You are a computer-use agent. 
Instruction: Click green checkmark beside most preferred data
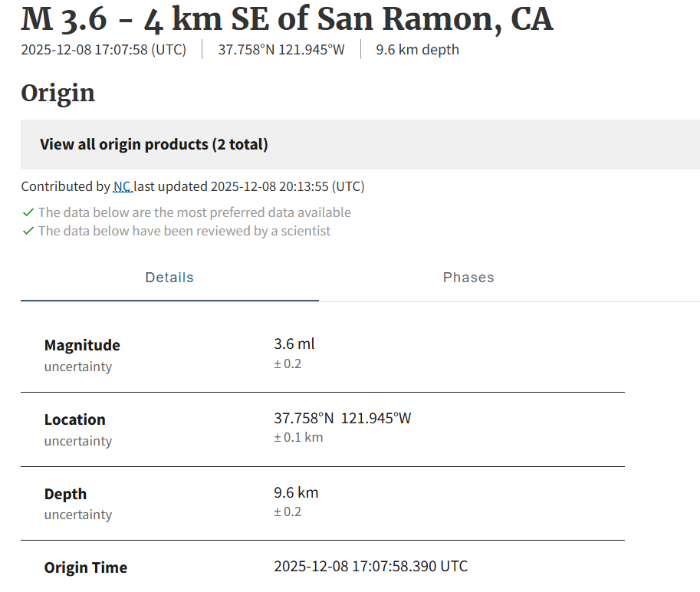click(x=28, y=212)
